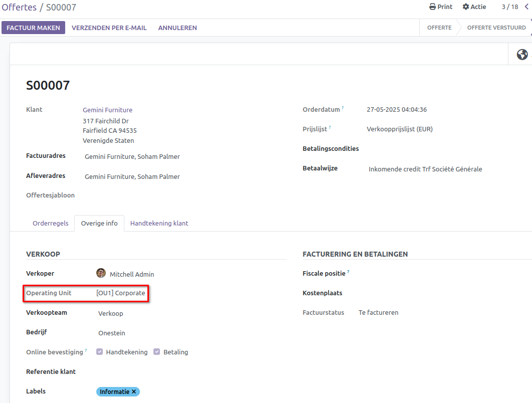Toggle the Betaling checkbox
This screenshot has height=403, width=532.
tap(157, 352)
